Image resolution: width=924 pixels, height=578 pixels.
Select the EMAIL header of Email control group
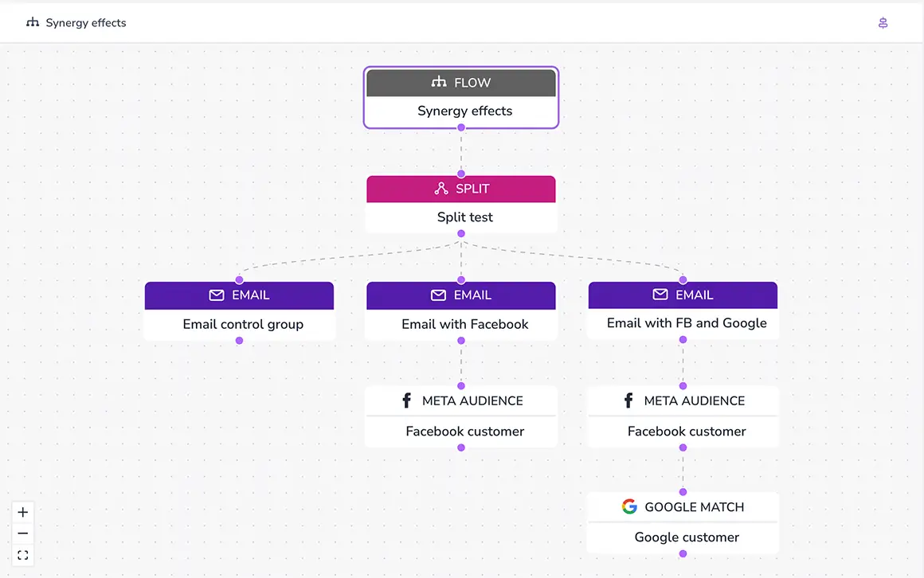point(239,295)
